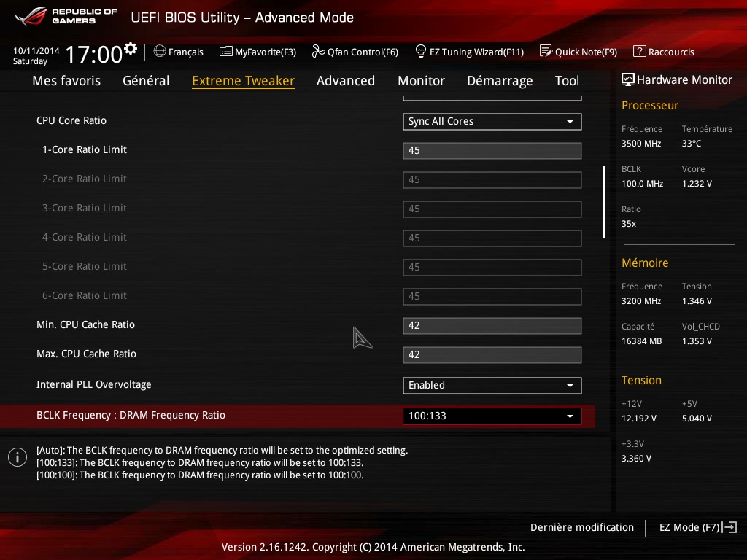Click the Dernière modification button

581,527
